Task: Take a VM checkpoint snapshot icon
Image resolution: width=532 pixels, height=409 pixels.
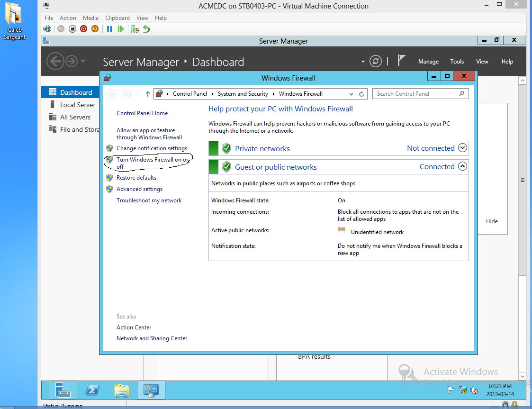Action: (x=135, y=29)
